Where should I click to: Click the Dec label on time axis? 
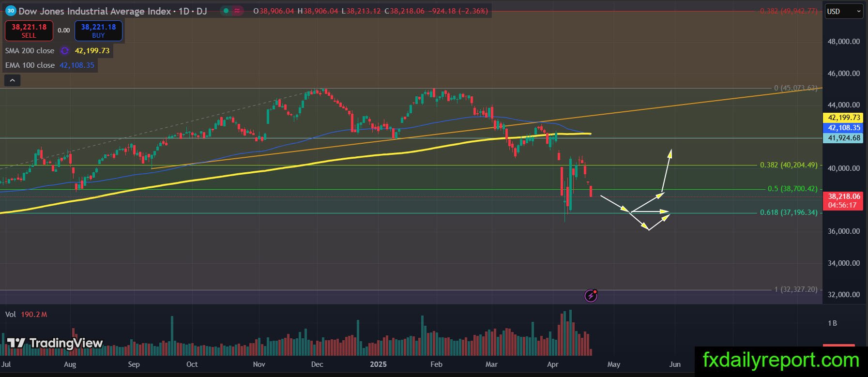[317, 364]
